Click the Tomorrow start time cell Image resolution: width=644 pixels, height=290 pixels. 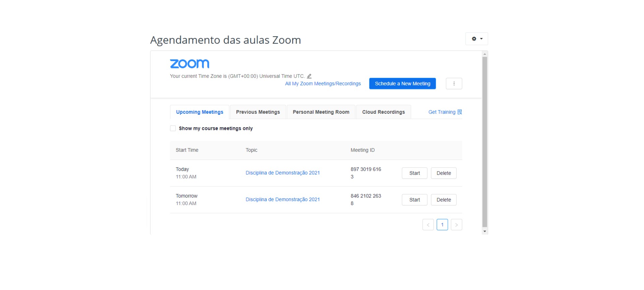[186, 199]
